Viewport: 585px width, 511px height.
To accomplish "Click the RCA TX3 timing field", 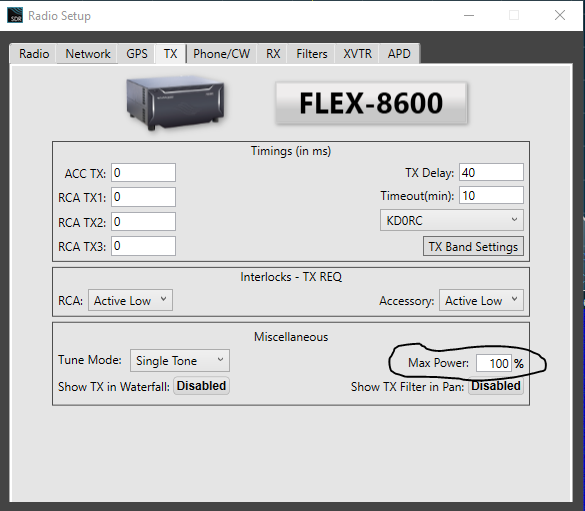I will [x=143, y=246].
